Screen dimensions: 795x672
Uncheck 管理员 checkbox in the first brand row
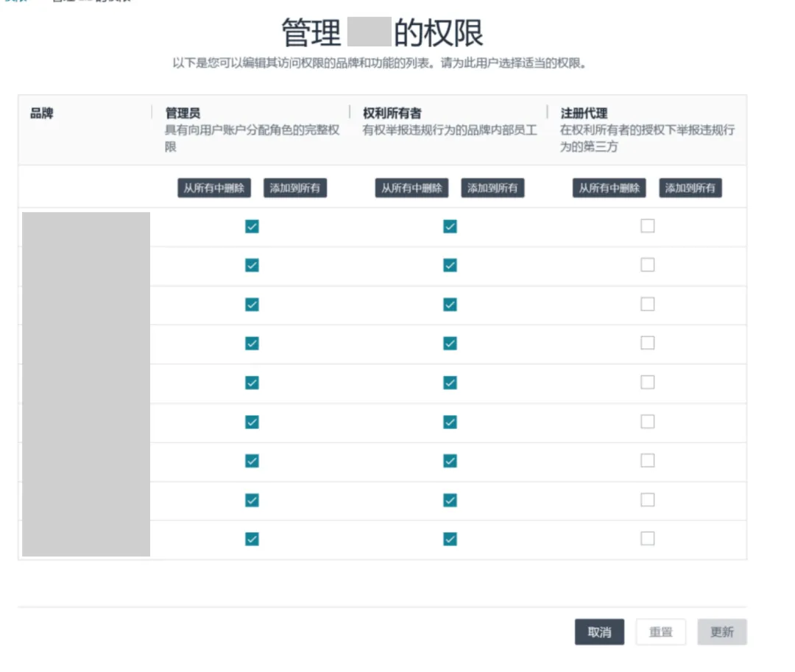point(252,227)
